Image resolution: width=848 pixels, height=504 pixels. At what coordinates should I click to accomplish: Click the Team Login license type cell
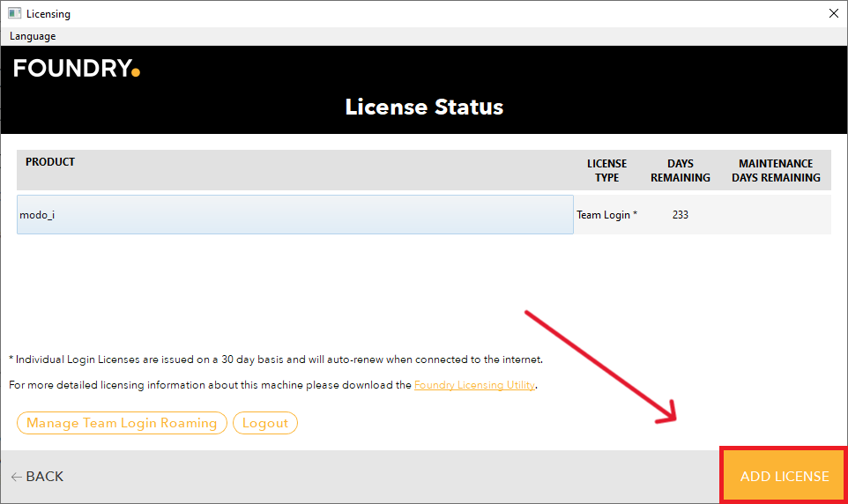(606, 215)
